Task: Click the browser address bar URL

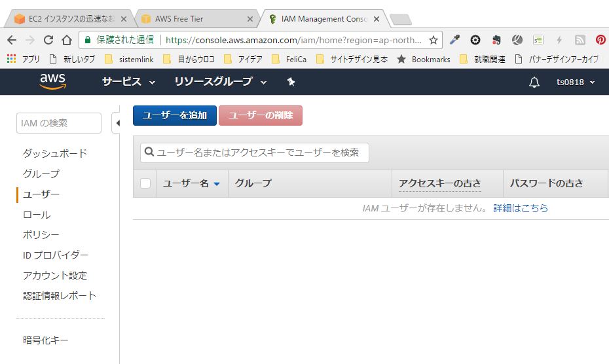Action: pyautogui.click(x=293, y=40)
